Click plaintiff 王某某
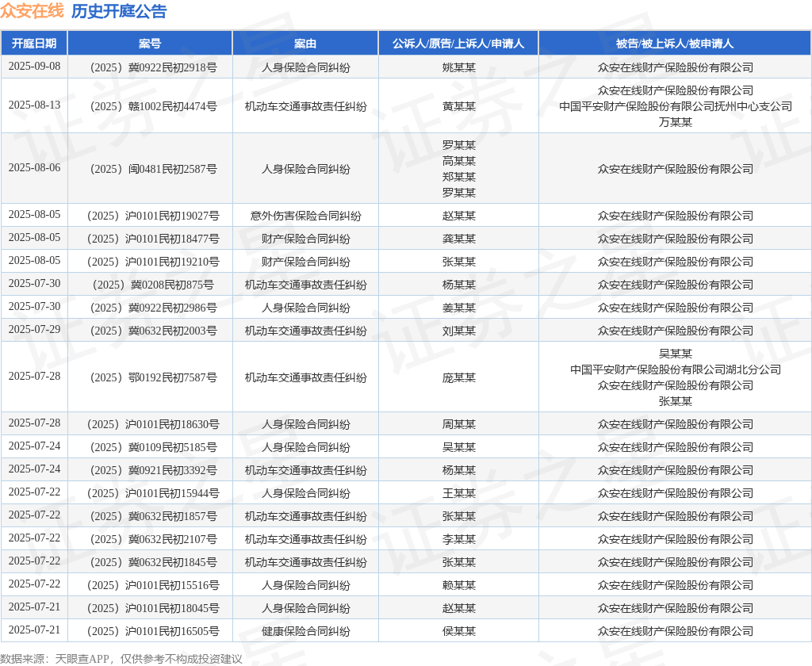Viewport: 812px width, 666px height. coord(459,493)
